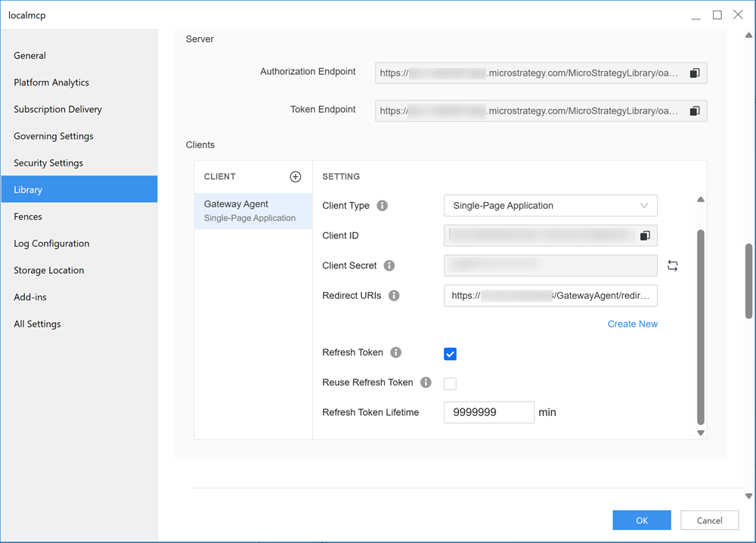Click the add client plus icon
This screenshot has height=543, width=756.
click(x=296, y=177)
